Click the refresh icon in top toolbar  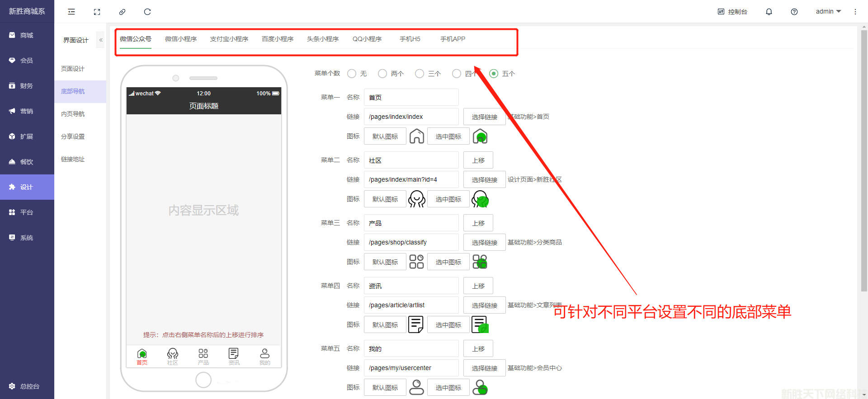tap(147, 12)
